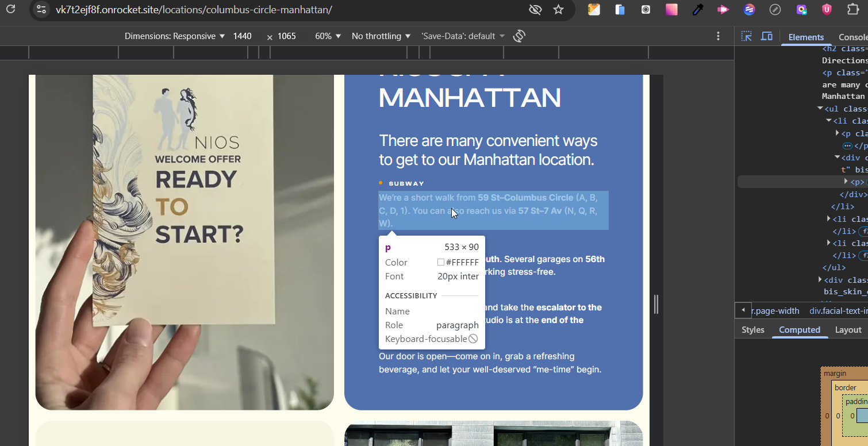Activate the inspect element picker tool

point(746,37)
